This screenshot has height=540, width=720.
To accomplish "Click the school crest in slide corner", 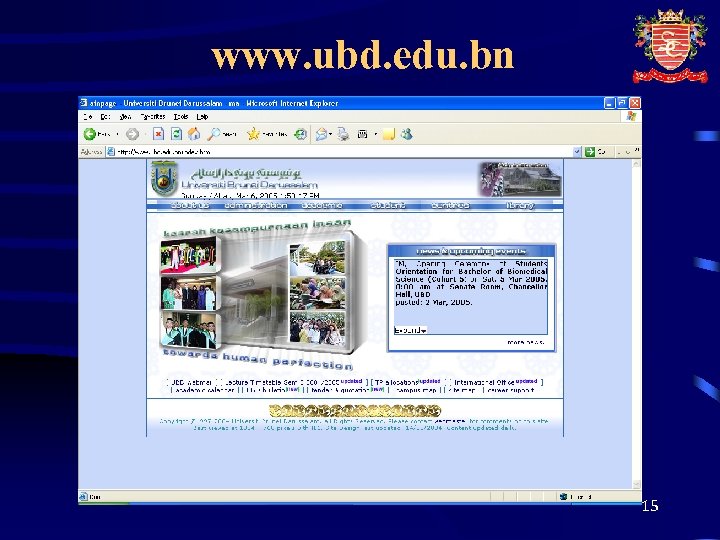I will 670,46.
